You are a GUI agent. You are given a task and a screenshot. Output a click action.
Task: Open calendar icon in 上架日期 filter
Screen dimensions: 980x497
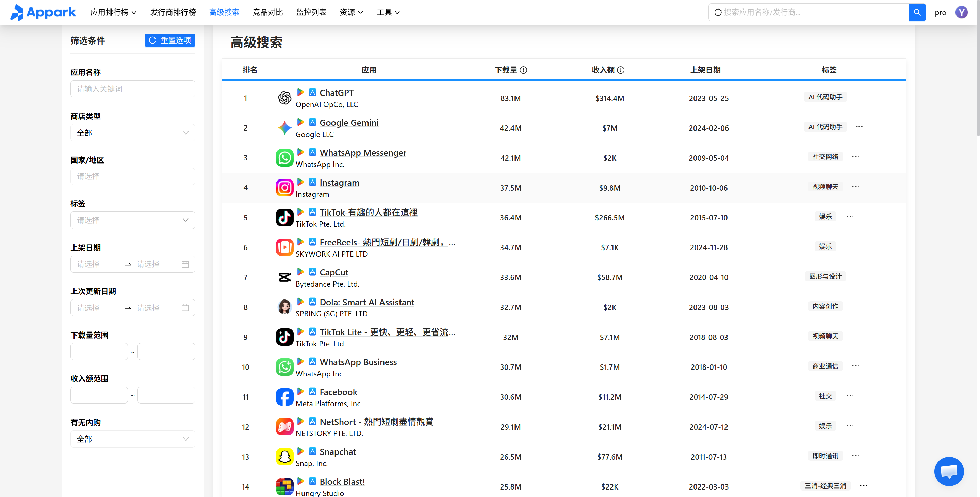pyautogui.click(x=185, y=264)
